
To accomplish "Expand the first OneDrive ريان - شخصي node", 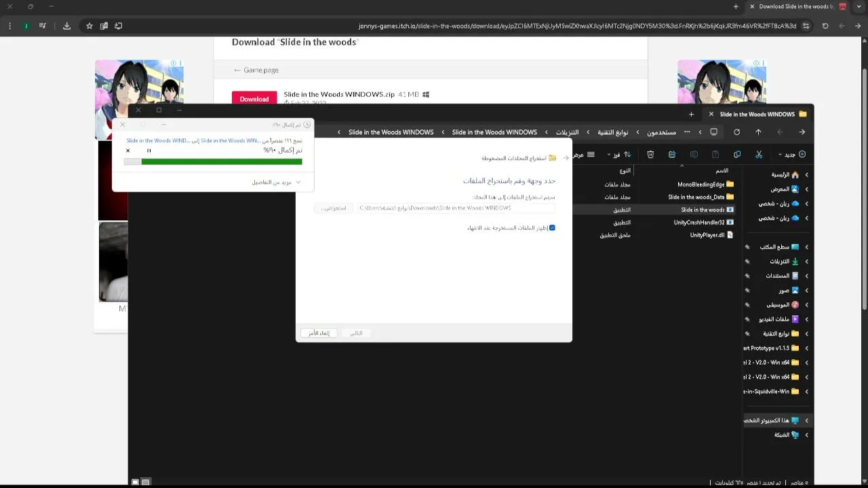I will tap(806, 204).
